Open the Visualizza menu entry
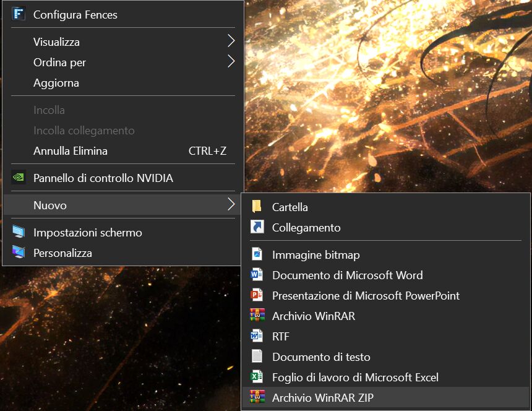532x411 pixels. point(122,41)
